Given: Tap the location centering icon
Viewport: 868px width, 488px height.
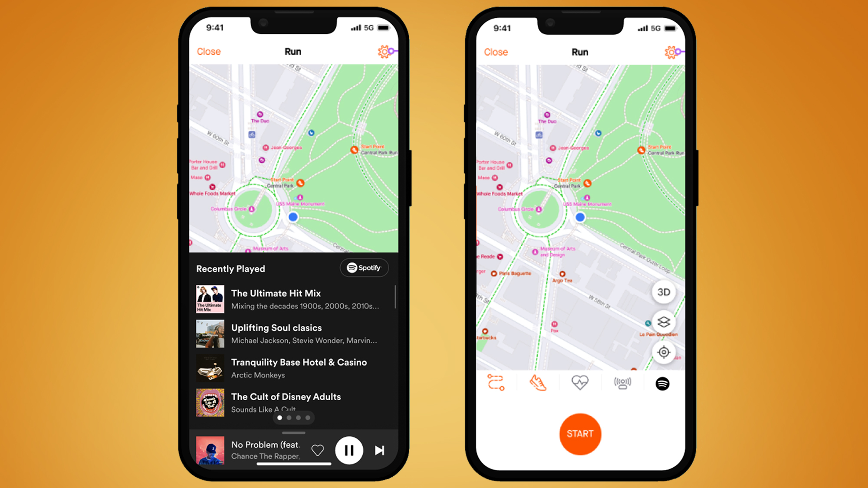Looking at the screenshot, I should click(x=664, y=352).
